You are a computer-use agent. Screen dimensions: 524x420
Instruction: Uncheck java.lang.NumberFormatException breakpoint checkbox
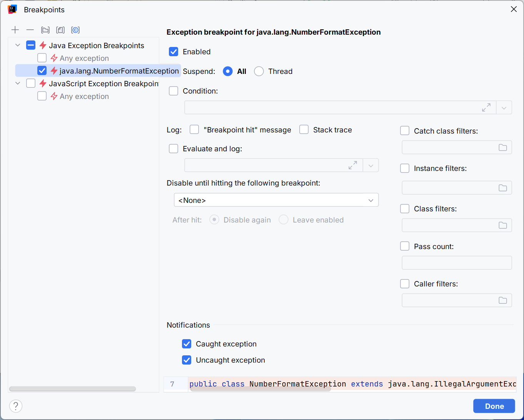[x=42, y=70]
